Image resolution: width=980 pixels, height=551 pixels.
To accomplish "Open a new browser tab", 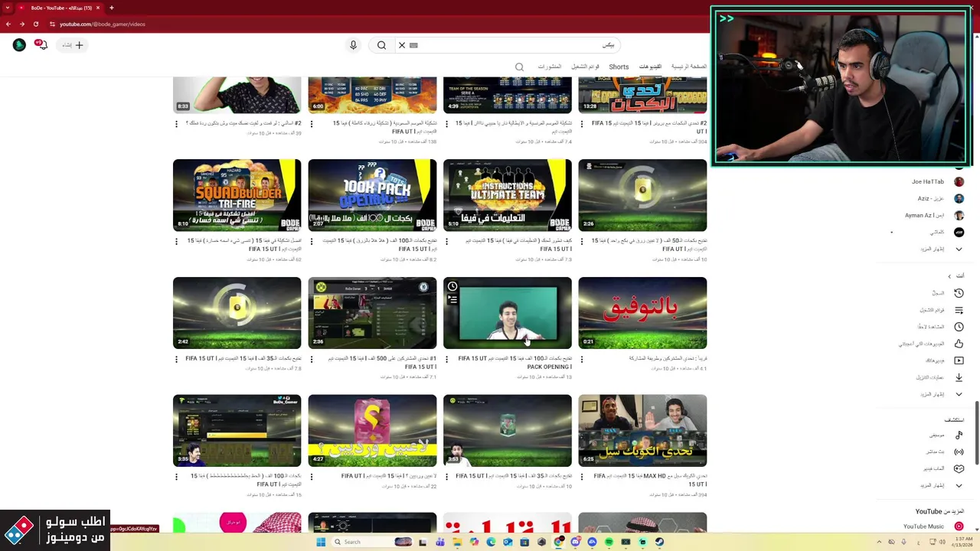I will (111, 8).
